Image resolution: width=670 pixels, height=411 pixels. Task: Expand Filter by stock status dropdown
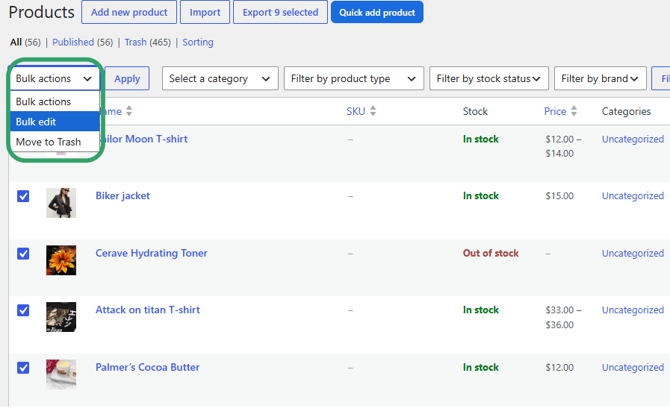[x=489, y=79]
